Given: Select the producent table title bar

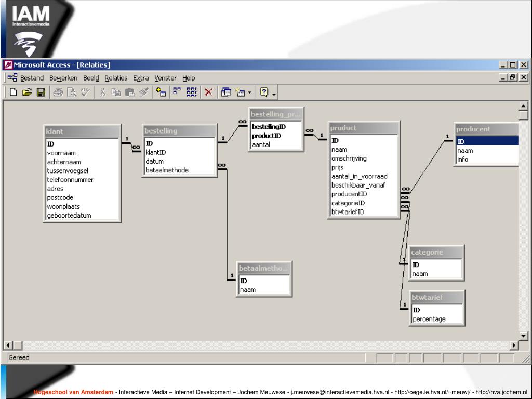Looking at the screenshot, I should click(x=487, y=129).
